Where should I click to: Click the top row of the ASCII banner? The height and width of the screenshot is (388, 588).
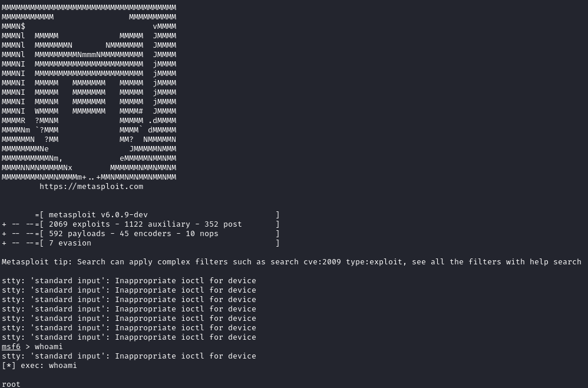tap(89, 8)
